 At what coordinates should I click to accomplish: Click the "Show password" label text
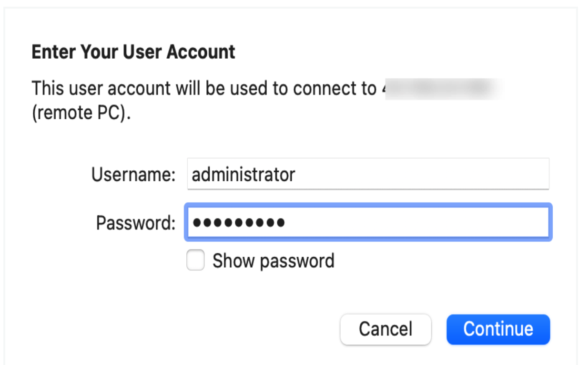(273, 261)
